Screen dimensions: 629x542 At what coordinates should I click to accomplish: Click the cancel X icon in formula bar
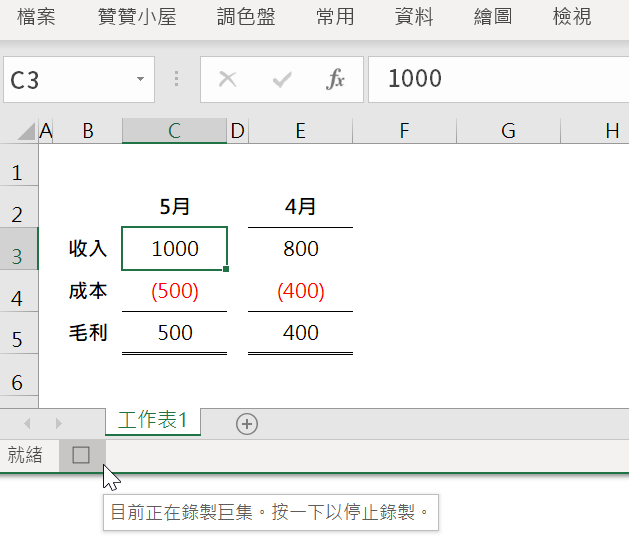(227, 79)
